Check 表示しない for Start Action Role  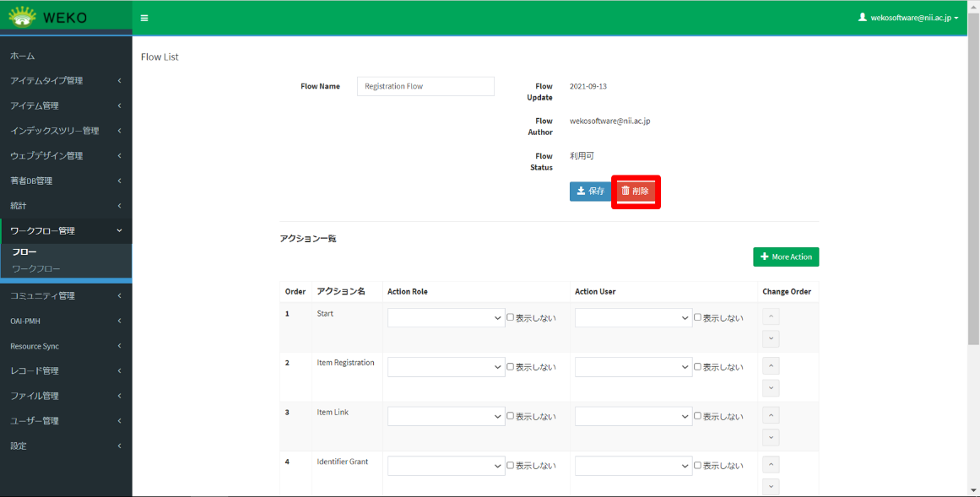point(511,318)
